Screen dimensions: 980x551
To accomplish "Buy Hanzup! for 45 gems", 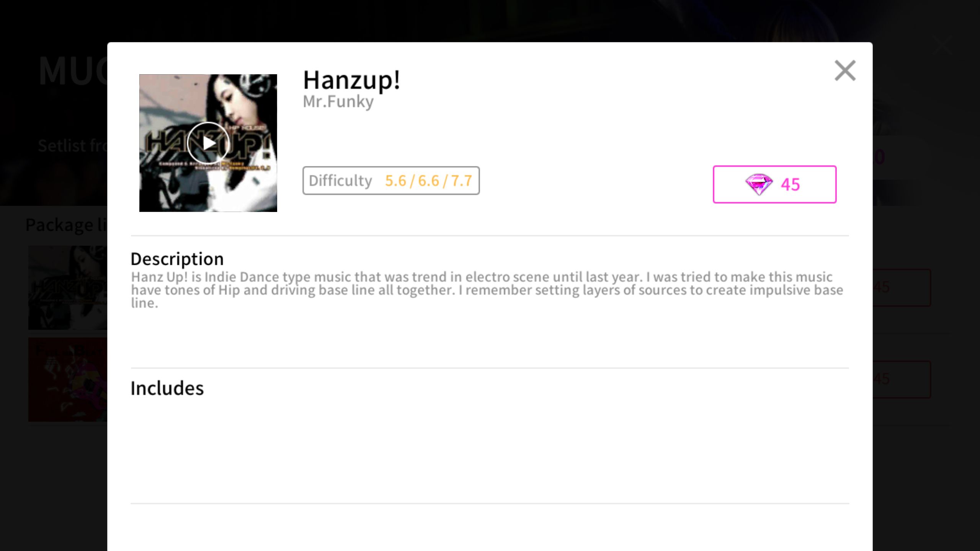I will point(774,184).
